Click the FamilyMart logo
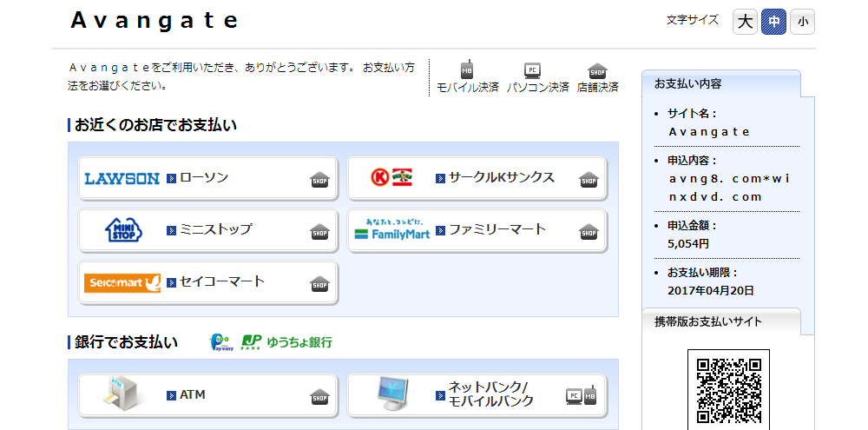The image size is (868, 430). (x=392, y=228)
